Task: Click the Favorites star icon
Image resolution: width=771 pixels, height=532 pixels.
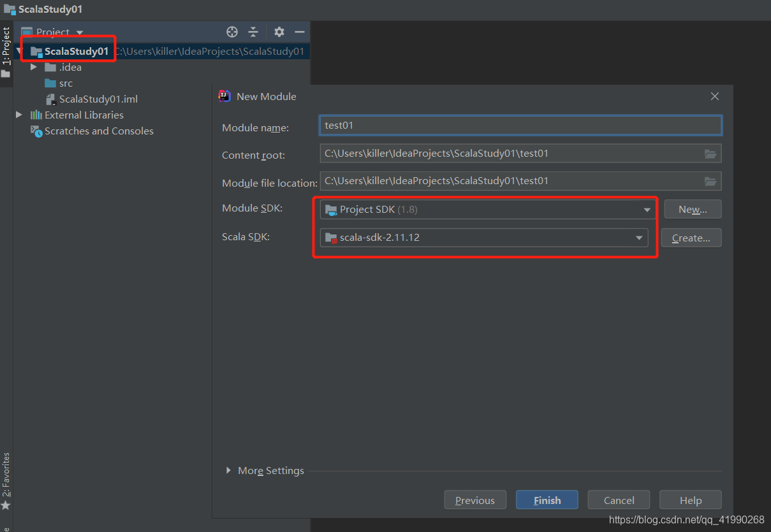Action: click(6, 505)
